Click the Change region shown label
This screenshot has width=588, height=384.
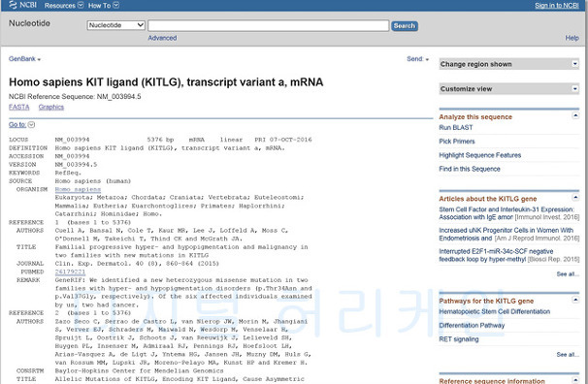coord(475,64)
